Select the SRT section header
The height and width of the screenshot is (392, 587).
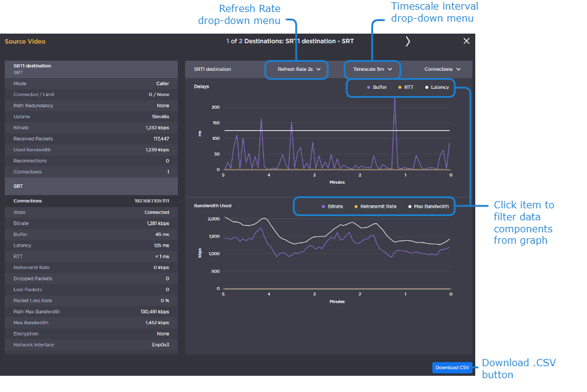[x=91, y=187]
